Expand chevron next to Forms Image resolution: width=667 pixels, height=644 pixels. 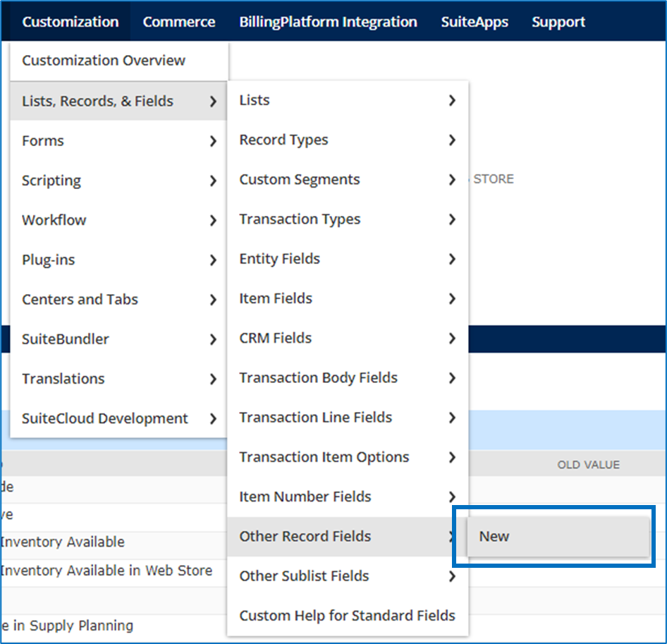click(213, 141)
